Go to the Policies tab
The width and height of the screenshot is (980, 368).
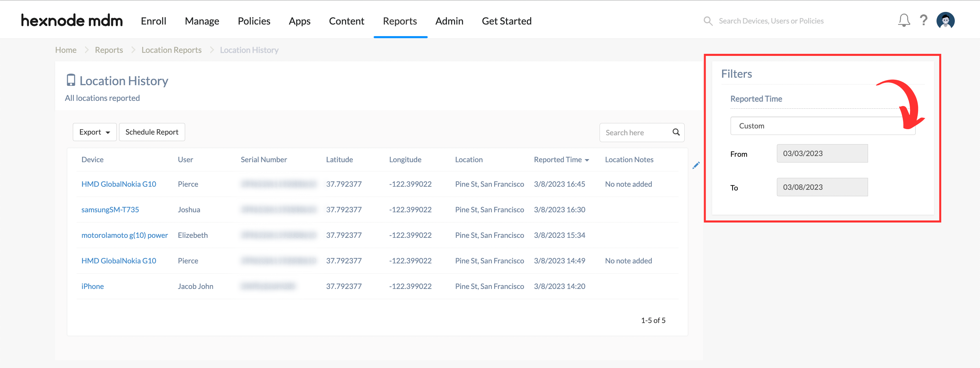254,21
